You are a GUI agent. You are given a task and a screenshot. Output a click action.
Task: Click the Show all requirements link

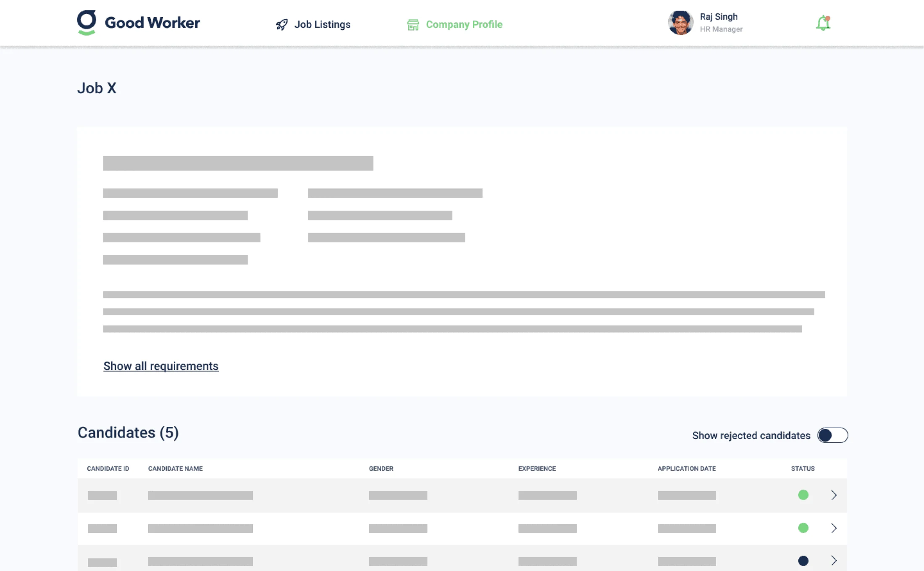click(x=161, y=366)
